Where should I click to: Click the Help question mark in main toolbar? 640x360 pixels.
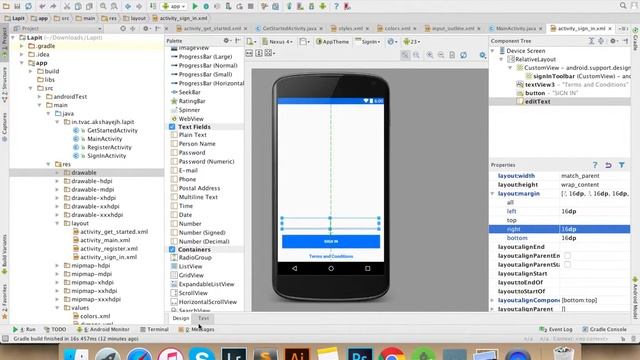(x=336, y=6)
